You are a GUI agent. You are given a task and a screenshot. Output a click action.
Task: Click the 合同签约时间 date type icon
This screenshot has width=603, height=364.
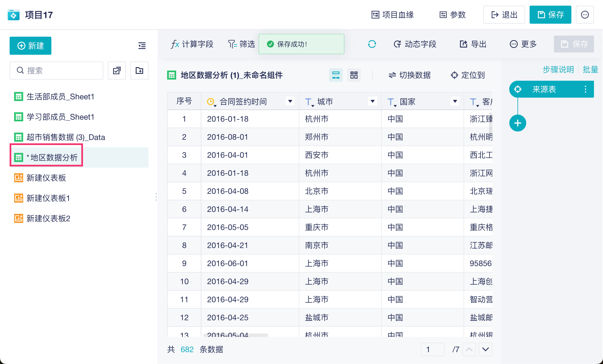[211, 102]
